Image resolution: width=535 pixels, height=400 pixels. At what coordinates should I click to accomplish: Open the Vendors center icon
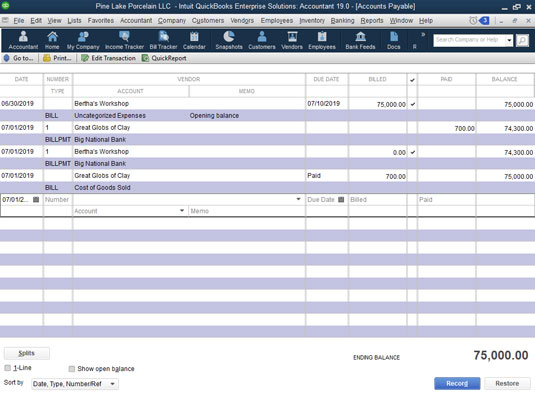pyautogui.click(x=292, y=40)
